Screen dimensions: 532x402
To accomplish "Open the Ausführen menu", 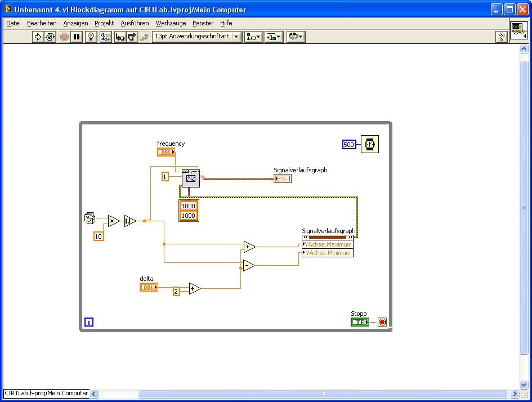I will coord(135,23).
